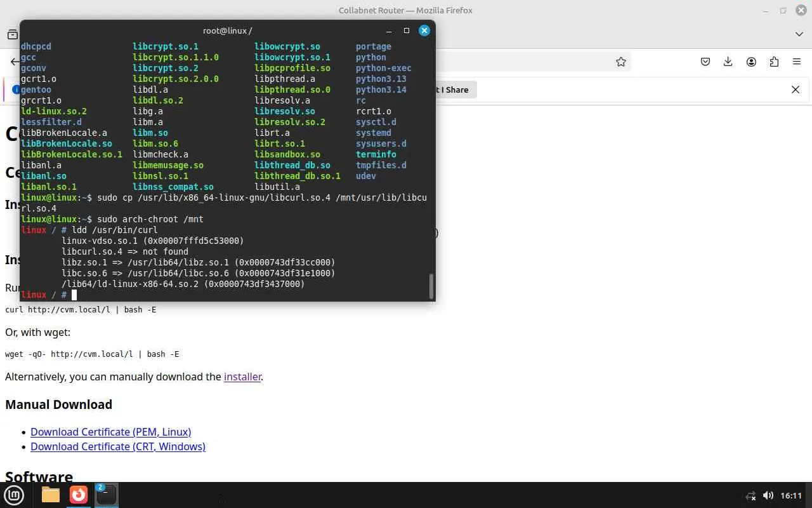Click 'sudo arch-chroot /mnt' in terminal
The width and height of the screenshot is (812, 508).
pos(150,219)
